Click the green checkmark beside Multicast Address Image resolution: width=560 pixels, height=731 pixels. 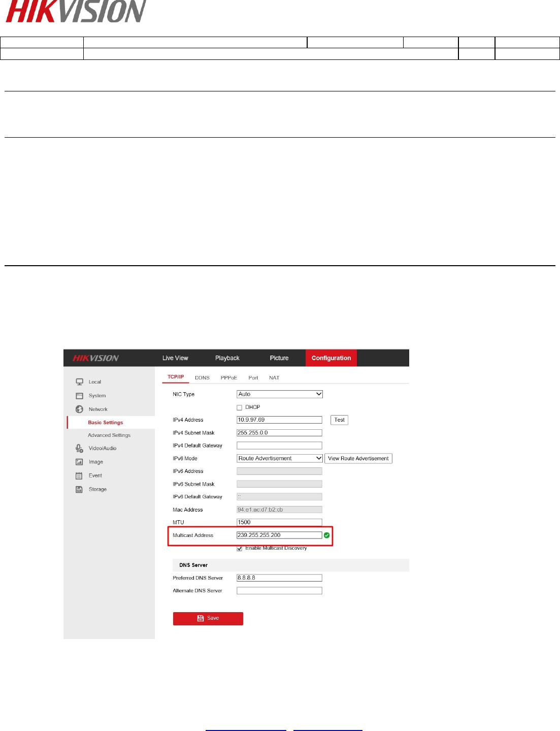point(326,535)
